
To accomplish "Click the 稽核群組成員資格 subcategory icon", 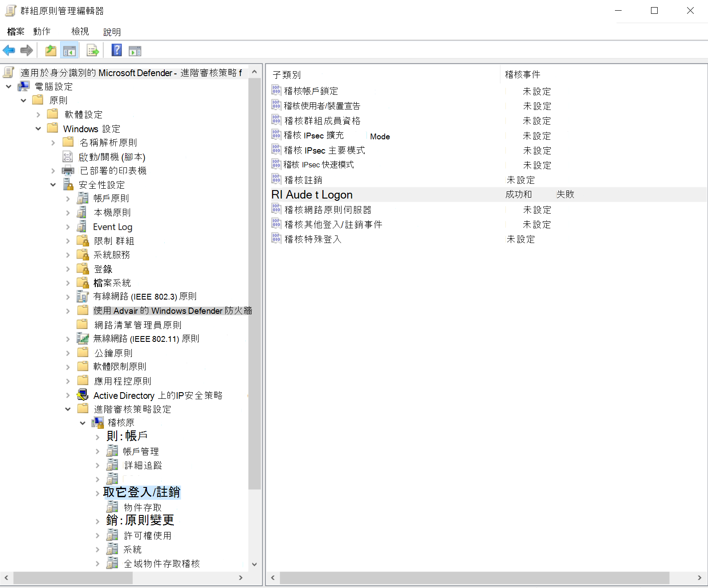I will [276, 120].
